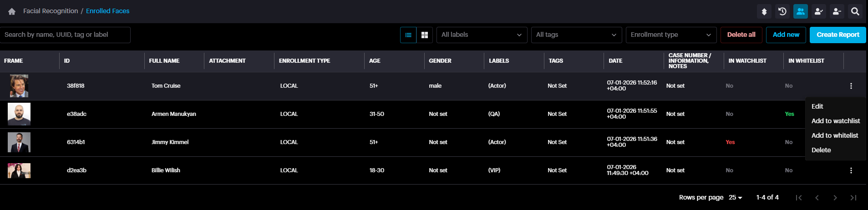Click the person with checkmark icon
Screen dimensions: 868x210
coord(818,11)
